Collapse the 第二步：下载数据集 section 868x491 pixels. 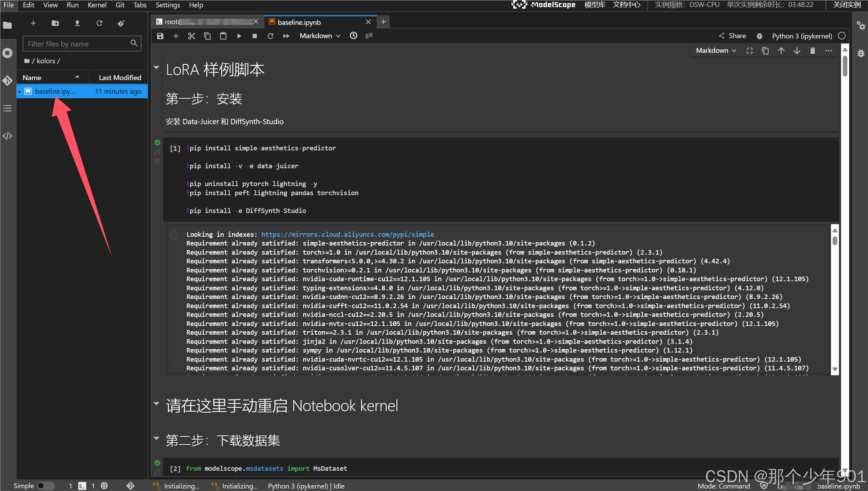click(156, 438)
